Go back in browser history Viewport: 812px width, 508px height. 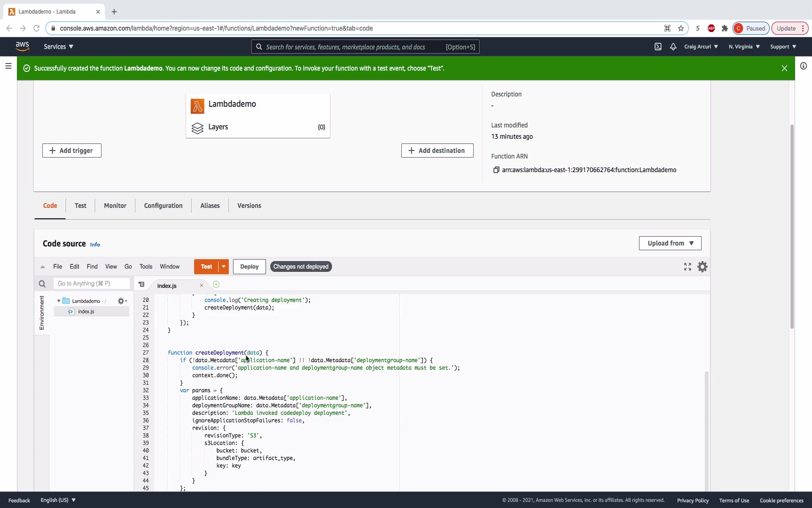(9, 28)
